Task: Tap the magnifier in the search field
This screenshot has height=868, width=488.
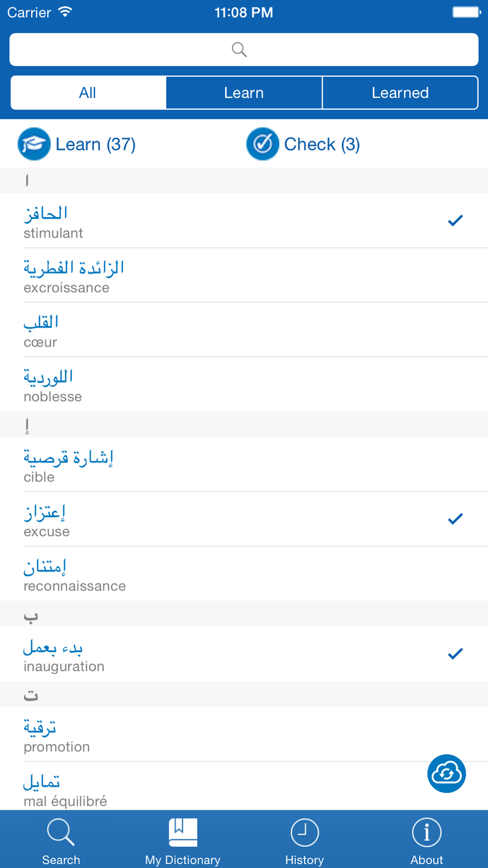Action: click(x=239, y=49)
